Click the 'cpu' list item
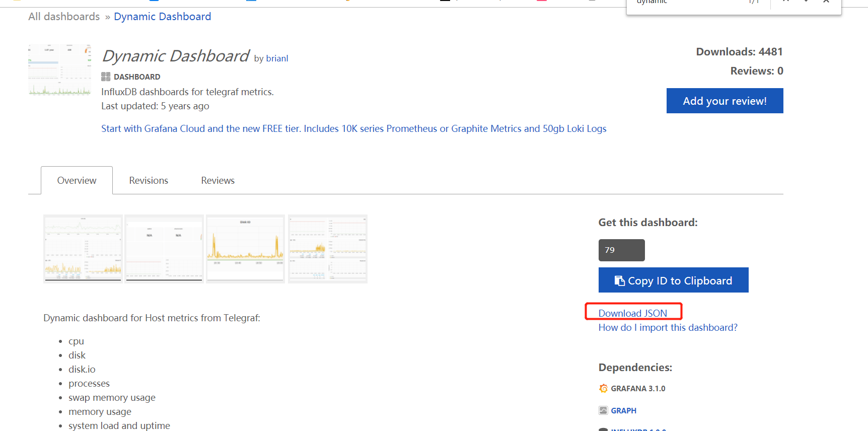Viewport: 868px width, 431px height. (76, 341)
